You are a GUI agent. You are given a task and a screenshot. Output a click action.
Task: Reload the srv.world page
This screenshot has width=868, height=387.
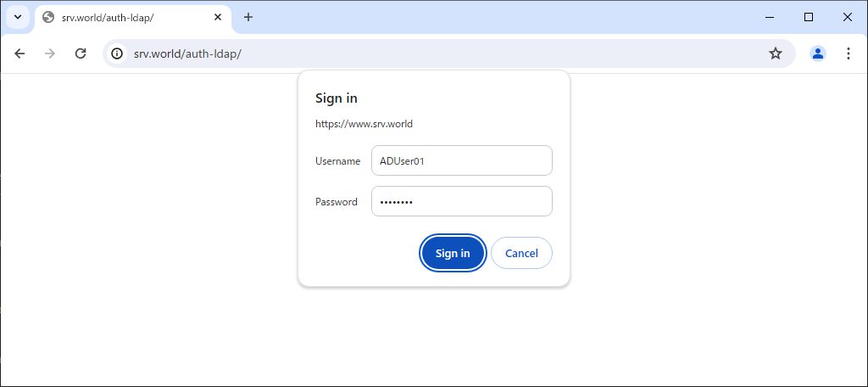tap(81, 53)
